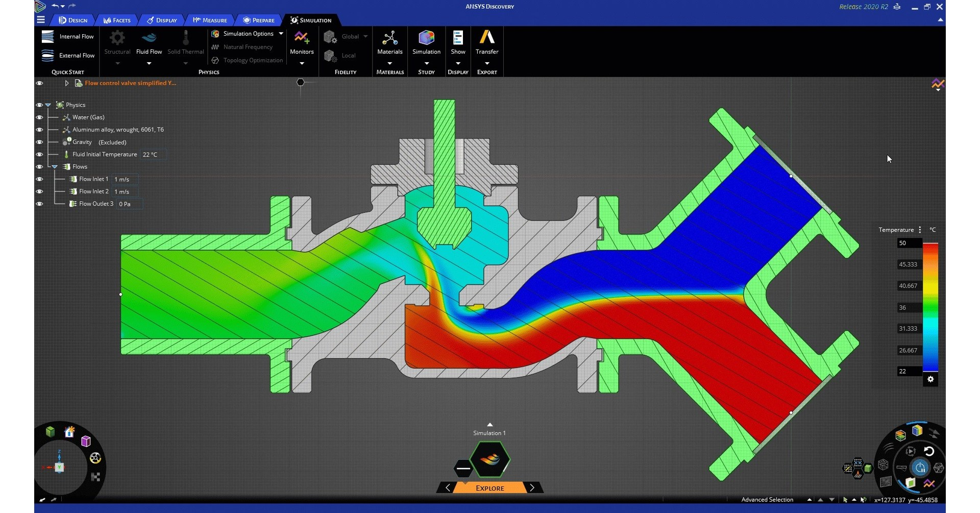Click the Show display icon
Image resolution: width=980 pixels, height=513 pixels.
tap(458, 38)
